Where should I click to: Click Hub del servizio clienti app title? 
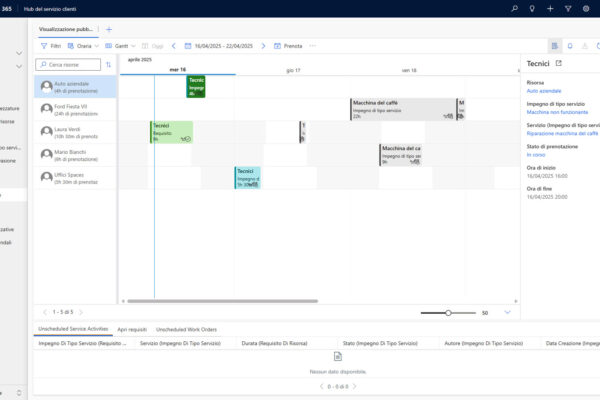[50, 9]
